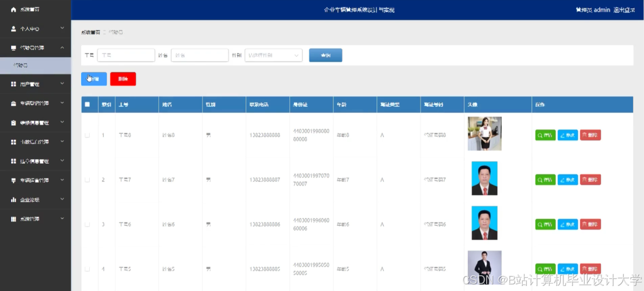Open the avatar photo in row 工号8
Image resolution: width=644 pixels, height=291 pixels.
(x=485, y=134)
